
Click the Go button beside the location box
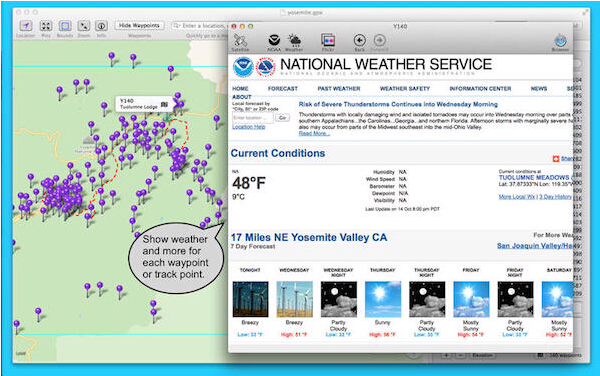pyautogui.click(x=282, y=118)
